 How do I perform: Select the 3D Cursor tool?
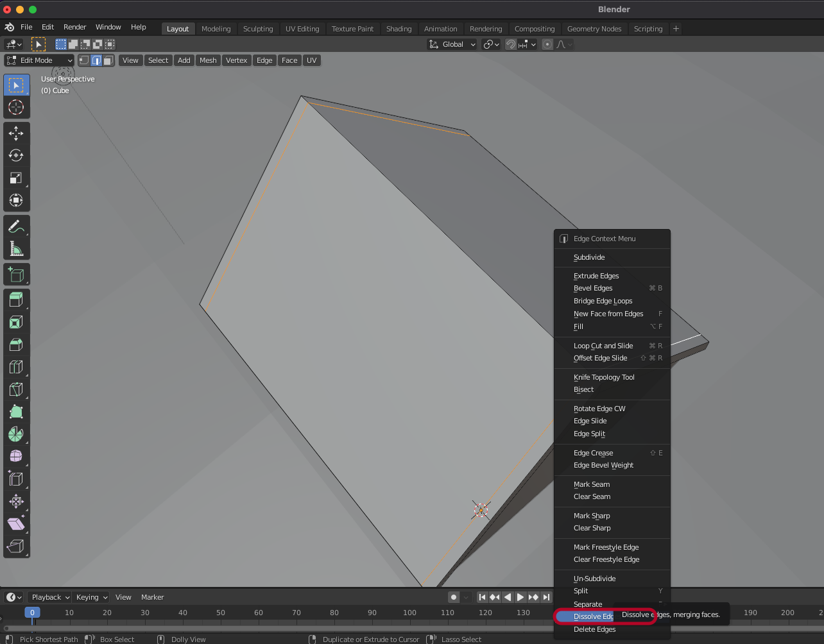pos(16,107)
